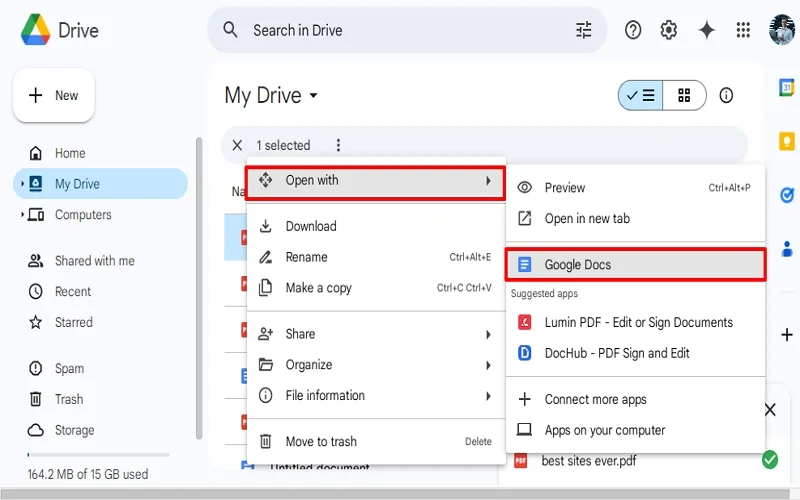Click the New button
800x500 pixels.
[54, 95]
